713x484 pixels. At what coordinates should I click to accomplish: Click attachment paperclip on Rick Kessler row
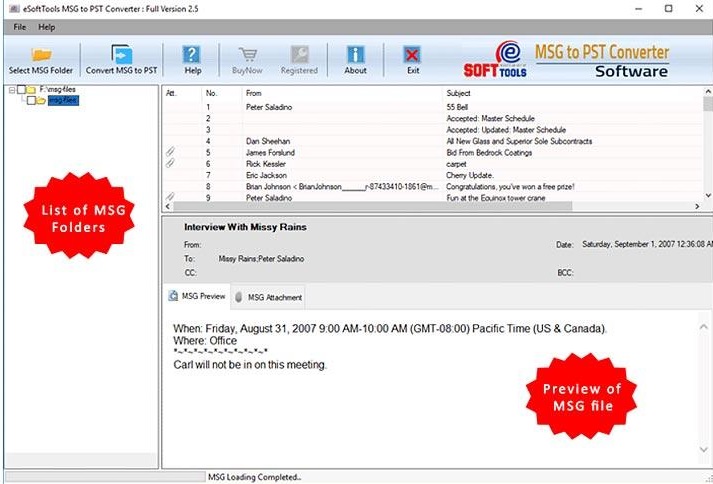coord(170,163)
